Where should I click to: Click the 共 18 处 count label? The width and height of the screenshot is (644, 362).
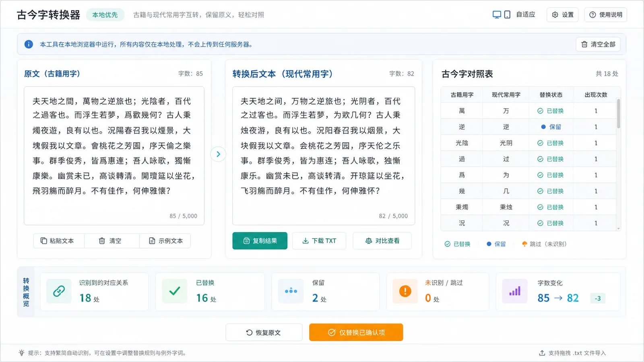(607, 74)
